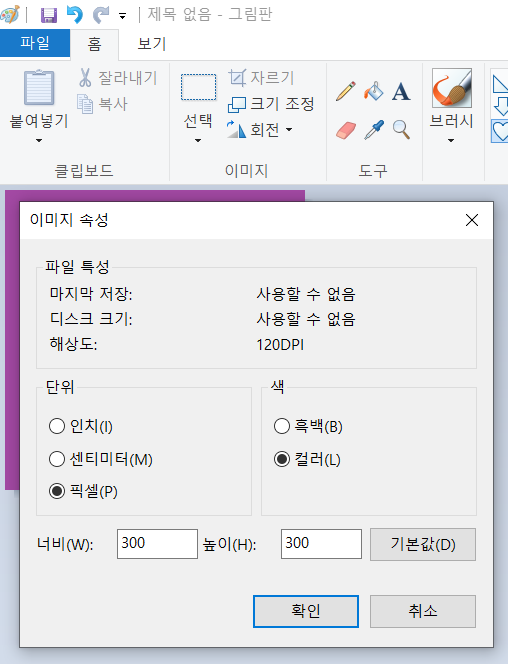Click 복사 copy command
The width and height of the screenshot is (508, 664).
[x=102, y=104]
